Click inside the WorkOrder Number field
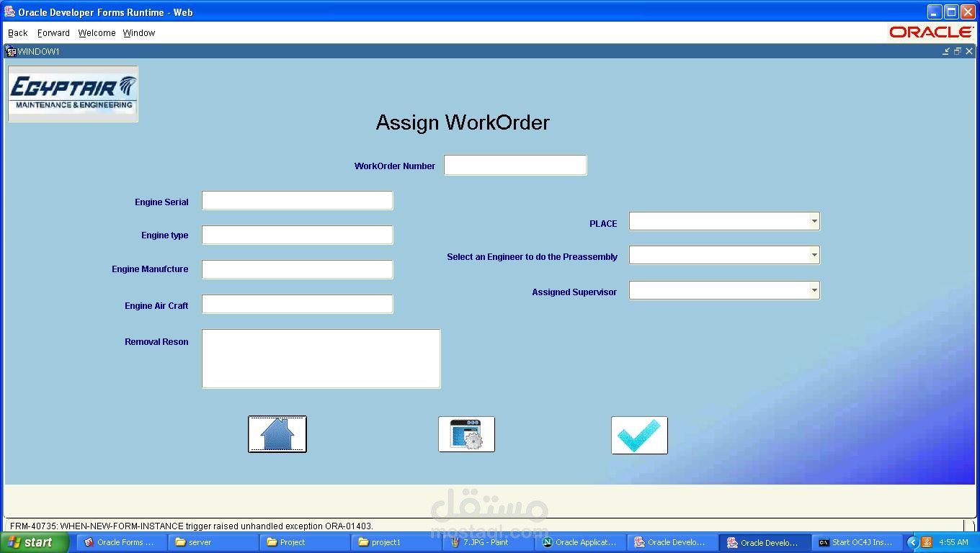Viewport: 980px width, 553px height. coord(514,165)
